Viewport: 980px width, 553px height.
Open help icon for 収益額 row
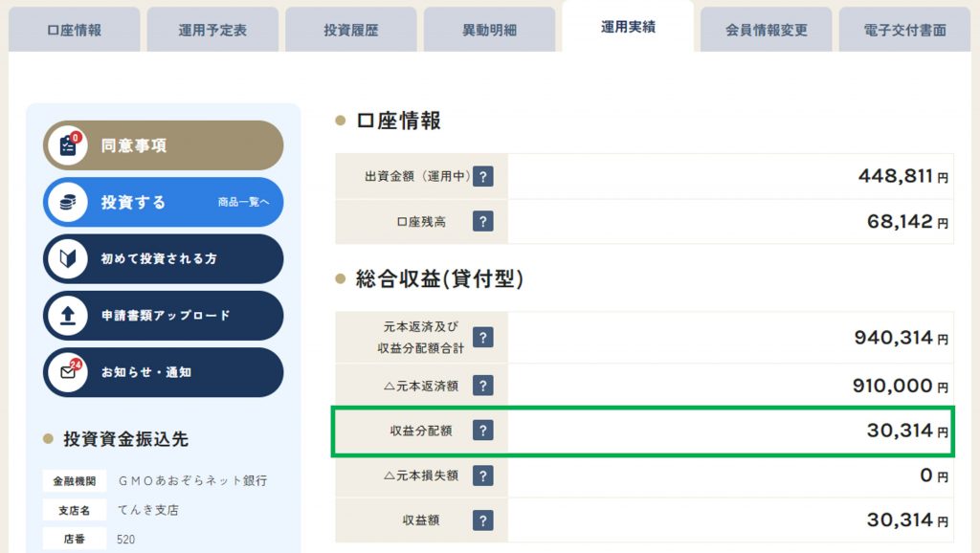pos(482,520)
